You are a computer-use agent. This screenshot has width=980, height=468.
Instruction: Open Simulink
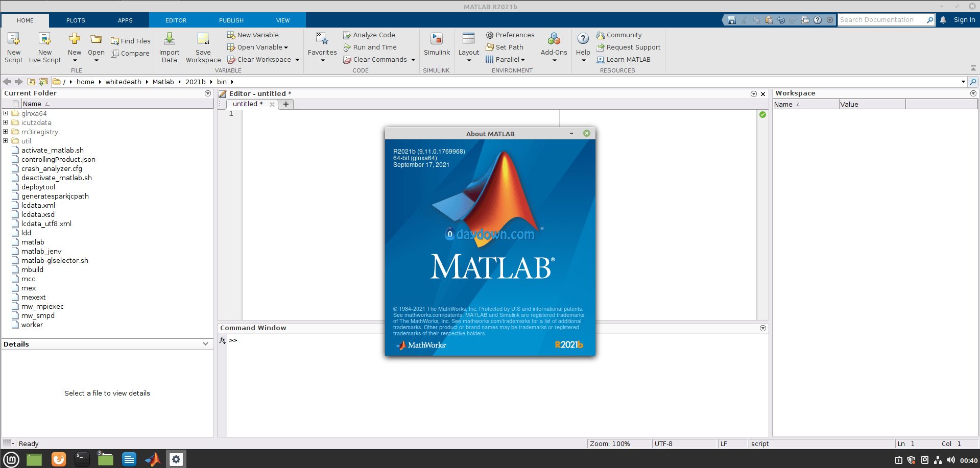coord(437,44)
